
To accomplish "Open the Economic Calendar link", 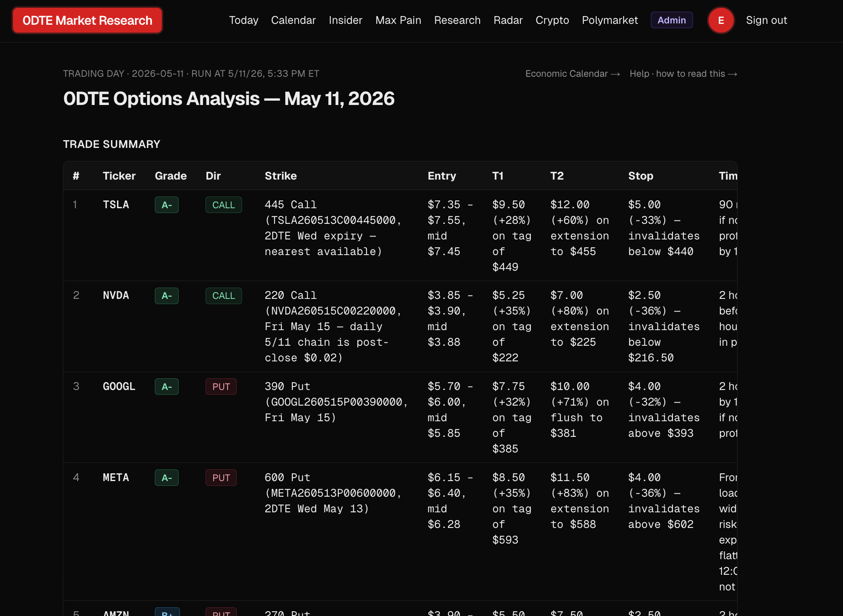I will coord(573,74).
